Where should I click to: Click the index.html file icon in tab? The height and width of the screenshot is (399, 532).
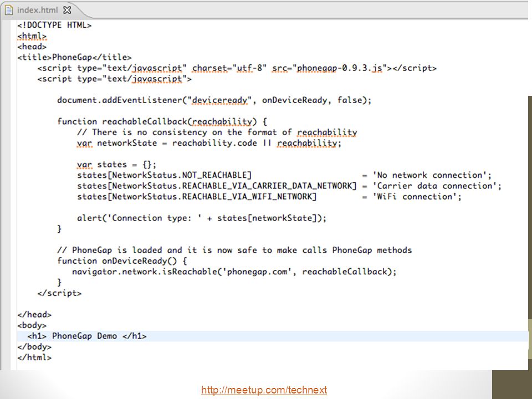click(x=9, y=10)
